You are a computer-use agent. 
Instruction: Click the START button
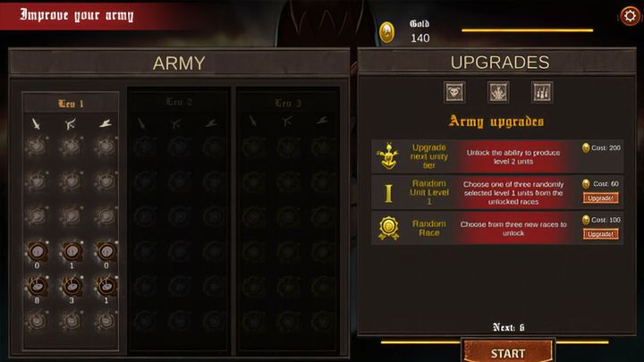pyautogui.click(x=508, y=351)
